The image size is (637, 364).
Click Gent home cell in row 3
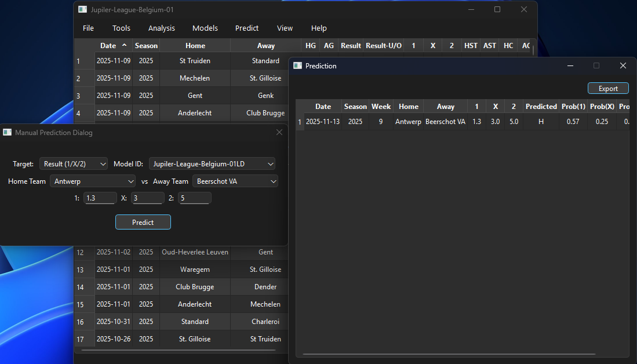(x=195, y=96)
